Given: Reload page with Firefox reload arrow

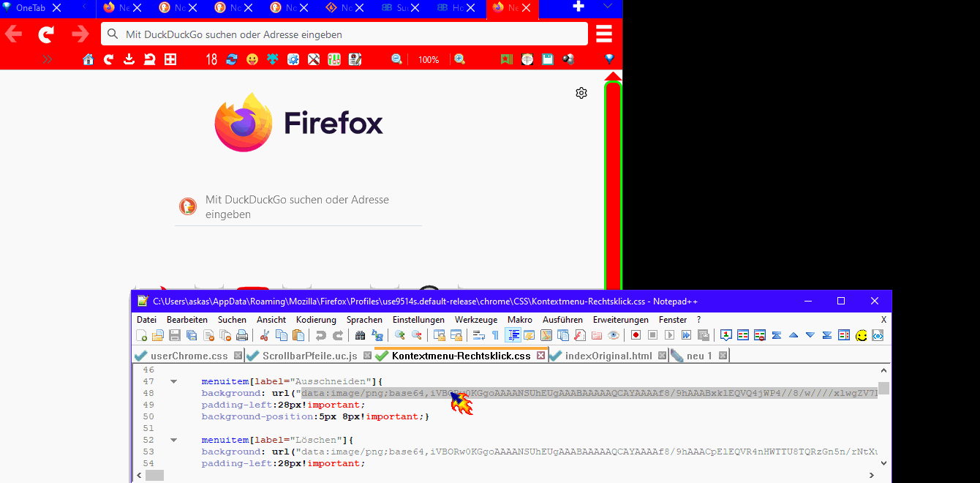Looking at the screenshot, I should coord(47,34).
